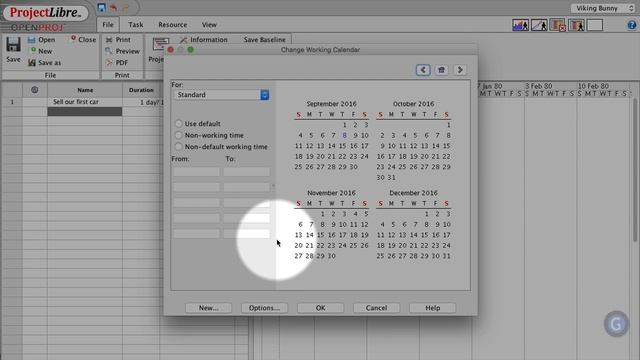
Task: Select the Non-working time radio button
Action: click(178, 135)
